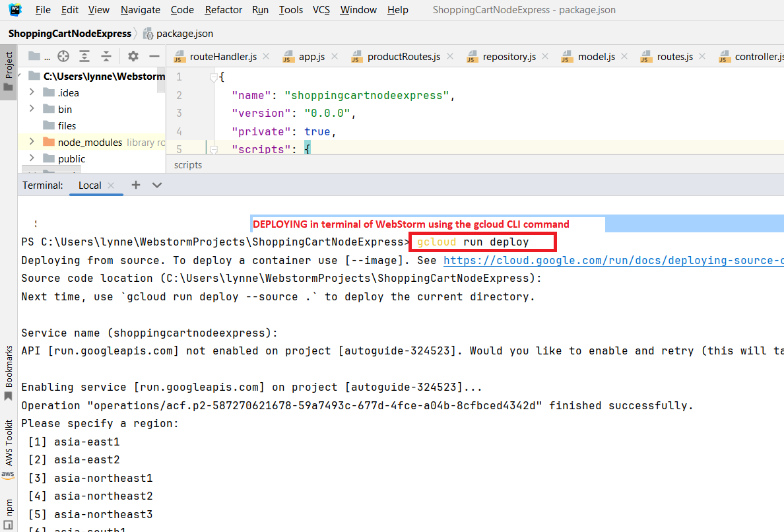This screenshot has height=532, width=784.
Task: Open the cloud.google.com docs link
Action: pyautogui.click(x=613, y=260)
